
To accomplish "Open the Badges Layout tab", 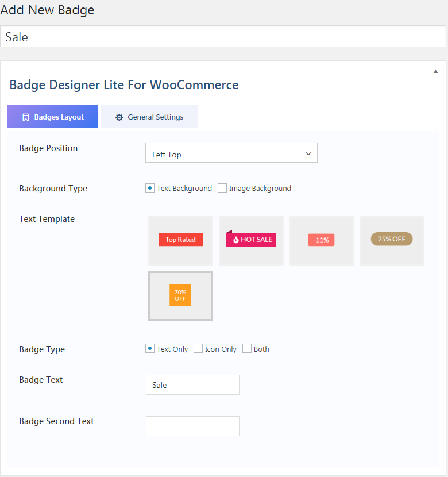I will pos(53,117).
